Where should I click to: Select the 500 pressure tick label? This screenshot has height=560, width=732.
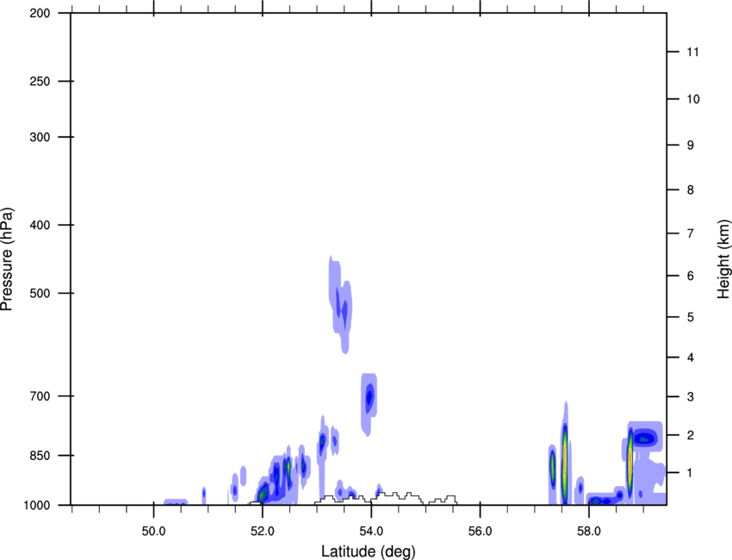click(40, 293)
